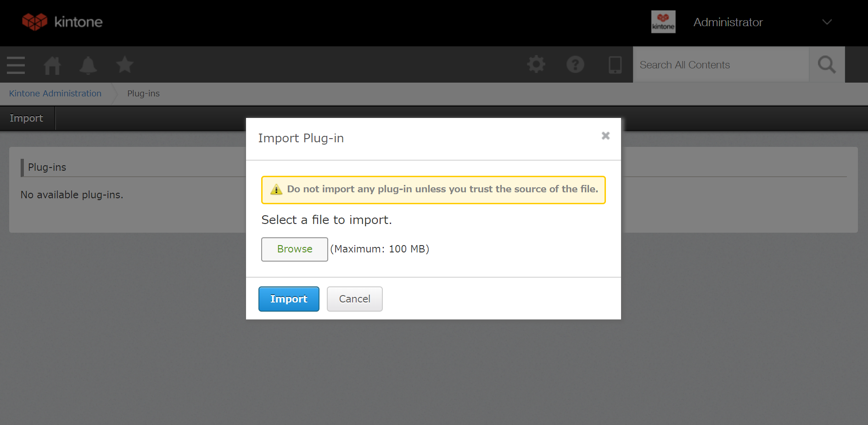The image size is (868, 425).
Task: Click the magnifier search button
Action: tap(826, 65)
